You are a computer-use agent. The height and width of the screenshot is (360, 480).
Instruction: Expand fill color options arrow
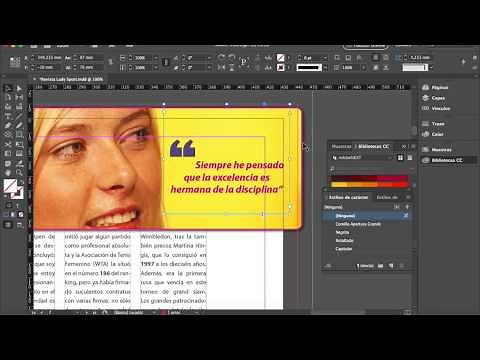pos(288,58)
